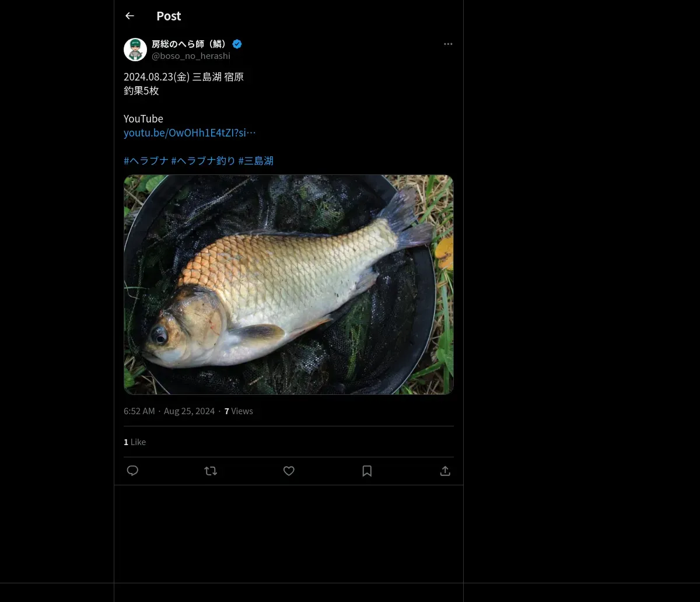The width and height of the screenshot is (700, 602).
Task: Toggle the heart like icon
Action: pos(289,471)
